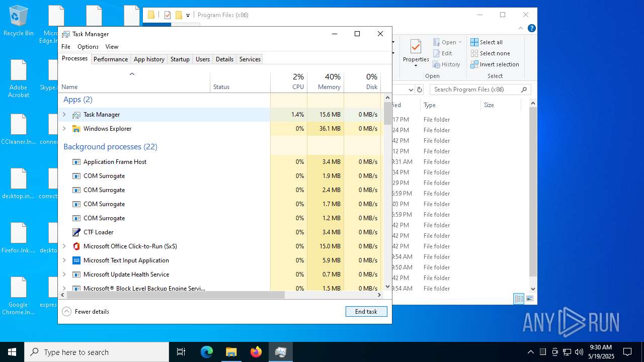This screenshot has width=644, height=362.
Task: Switch Explorer to large icons view
Action: click(529, 299)
